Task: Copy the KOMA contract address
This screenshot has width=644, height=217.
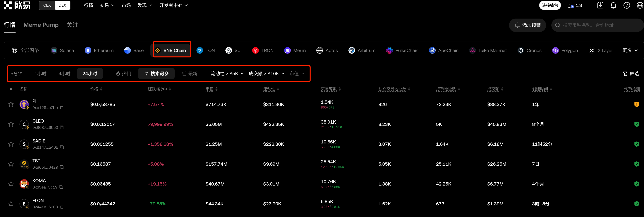Action: [62, 187]
